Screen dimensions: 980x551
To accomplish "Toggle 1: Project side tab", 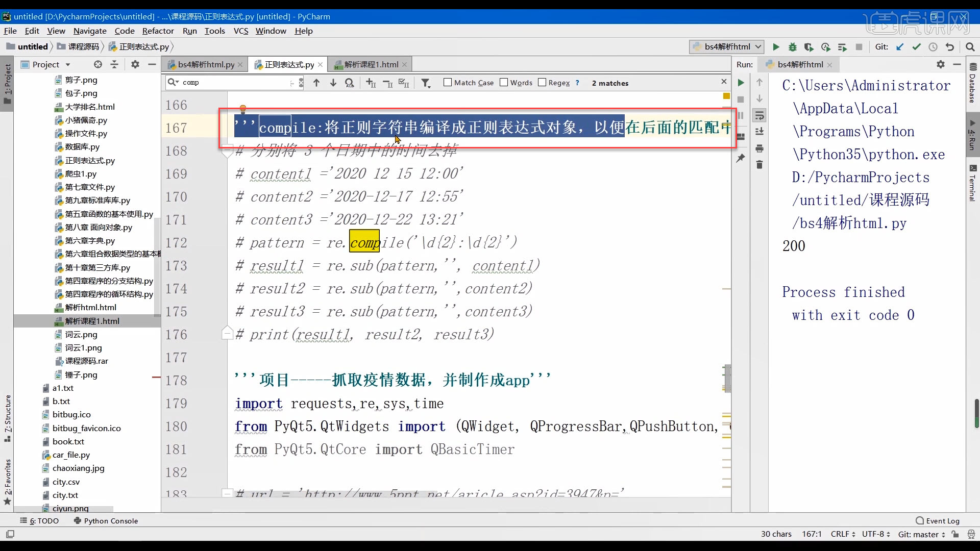I will (x=7, y=83).
